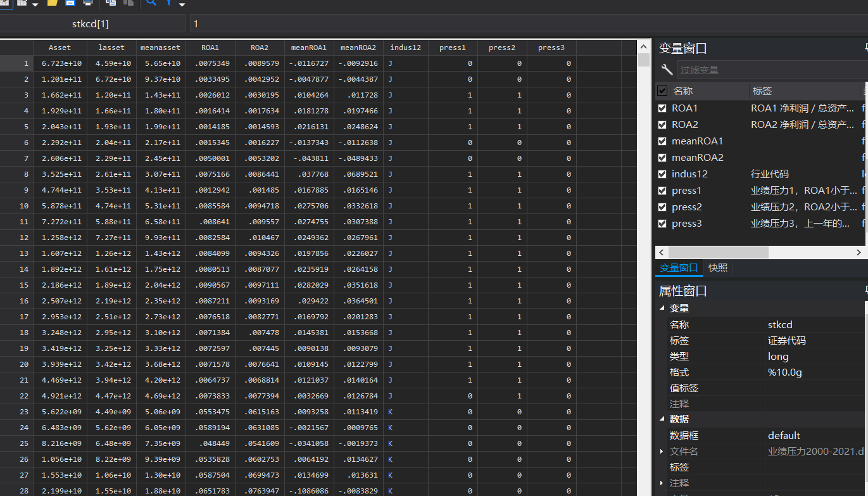Click the ROA1 cell .0075349
Viewport: 868px width, 496px height.
[210, 63]
